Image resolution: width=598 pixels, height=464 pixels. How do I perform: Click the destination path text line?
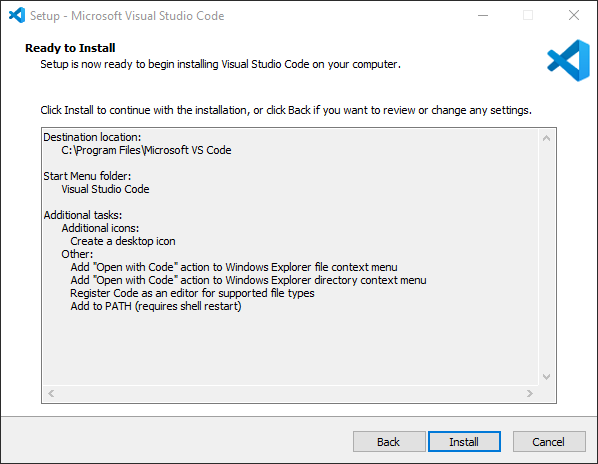[x=146, y=150]
